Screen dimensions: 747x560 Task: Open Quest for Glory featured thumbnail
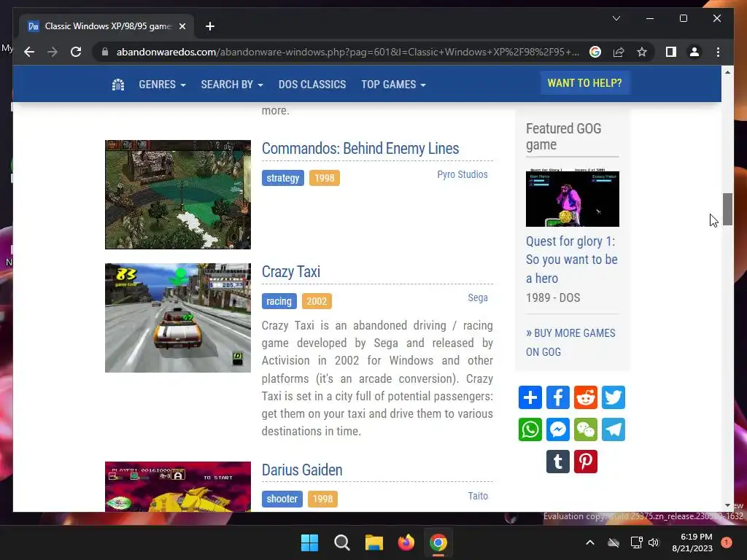coord(572,198)
